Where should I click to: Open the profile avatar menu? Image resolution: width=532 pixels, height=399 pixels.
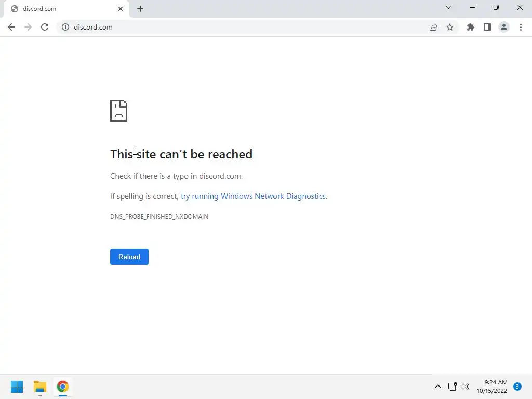pos(504,27)
